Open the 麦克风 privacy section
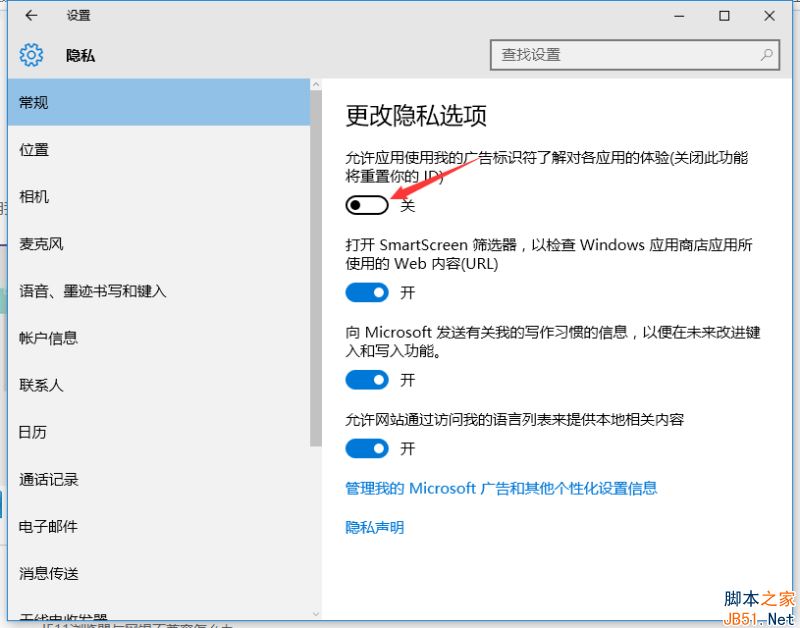This screenshot has width=800, height=628. coord(159,244)
